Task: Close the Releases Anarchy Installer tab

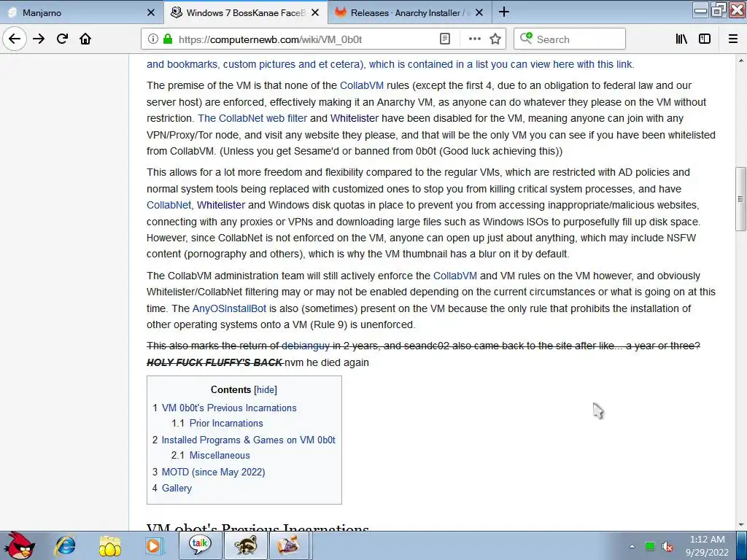Action: (x=479, y=13)
